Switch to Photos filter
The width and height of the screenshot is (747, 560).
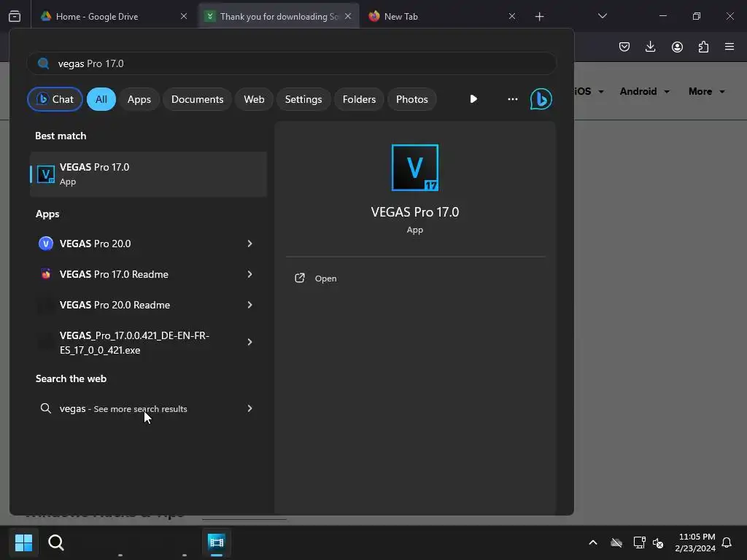coord(412,99)
